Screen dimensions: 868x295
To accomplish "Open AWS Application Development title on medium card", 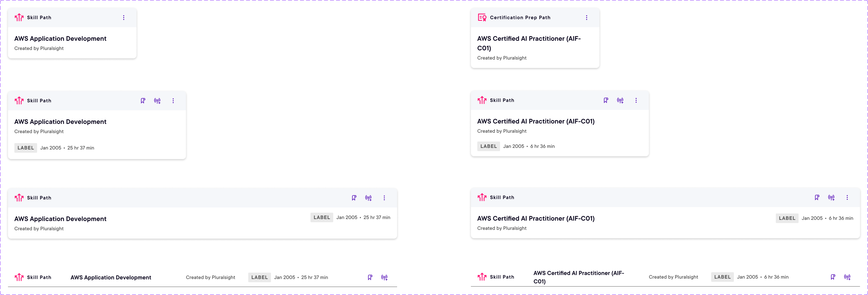I will pyautogui.click(x=60, y=122).
